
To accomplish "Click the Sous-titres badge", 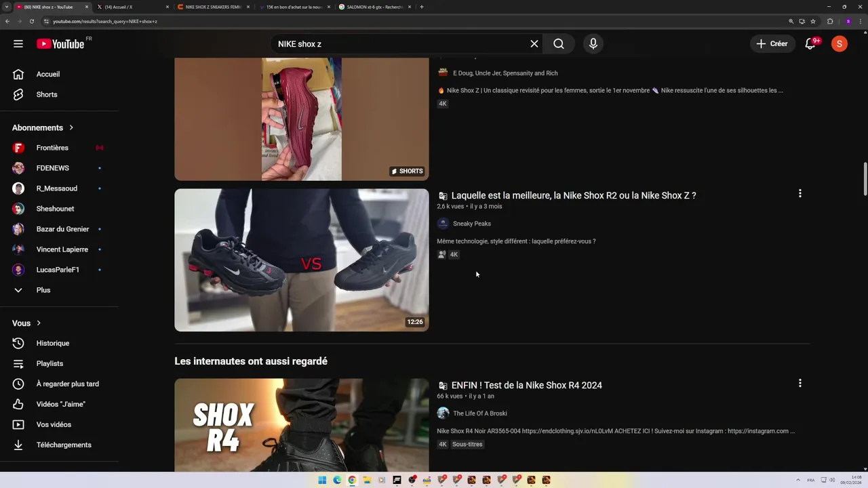I will coord(467,445).
